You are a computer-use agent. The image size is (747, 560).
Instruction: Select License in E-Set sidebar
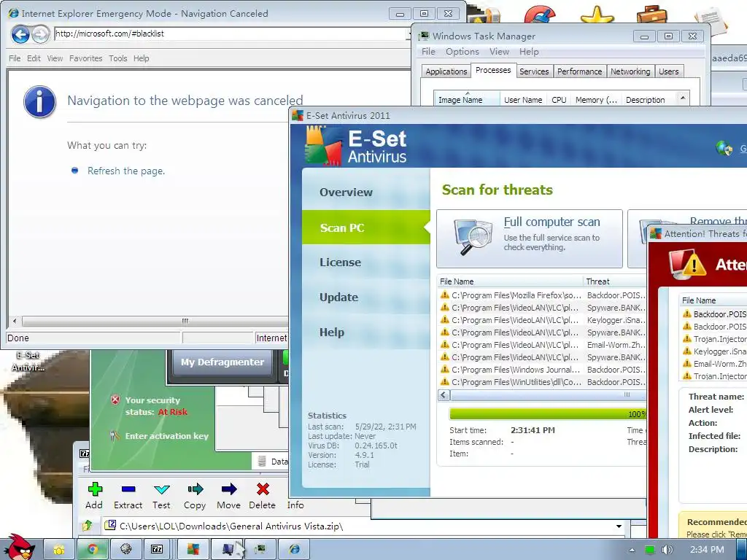click(x=366, y=262)
